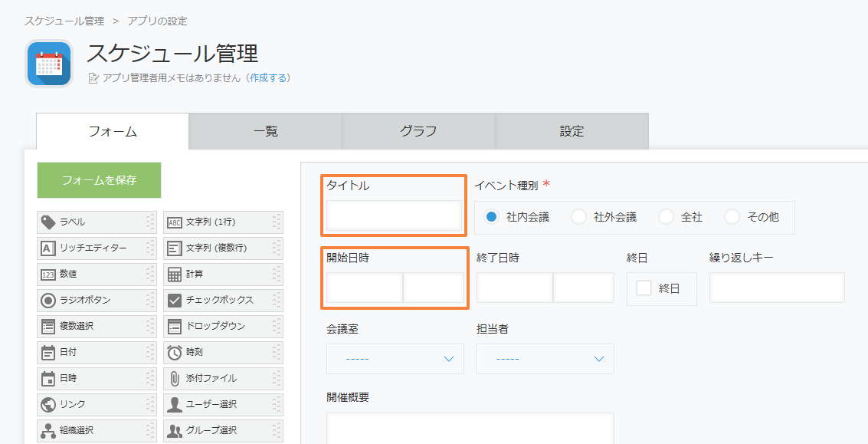Click the 会議室 field label
Image resolution: width=868 pixels, height=444 pixels.
click(342, 329)
